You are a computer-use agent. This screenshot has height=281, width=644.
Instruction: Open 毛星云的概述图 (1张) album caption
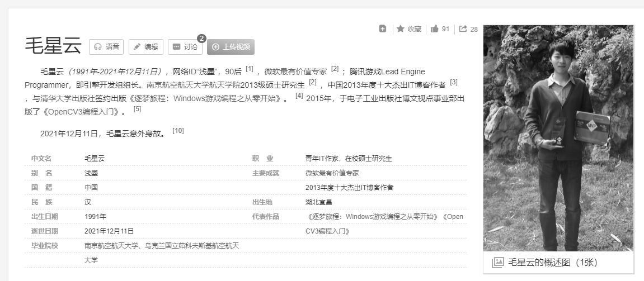[x=552, y=263]
